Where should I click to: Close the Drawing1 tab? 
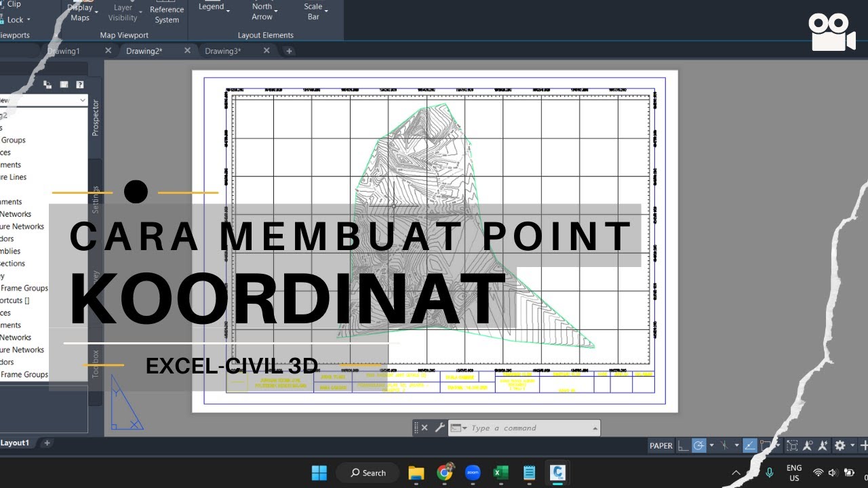[x=108, y=51]
